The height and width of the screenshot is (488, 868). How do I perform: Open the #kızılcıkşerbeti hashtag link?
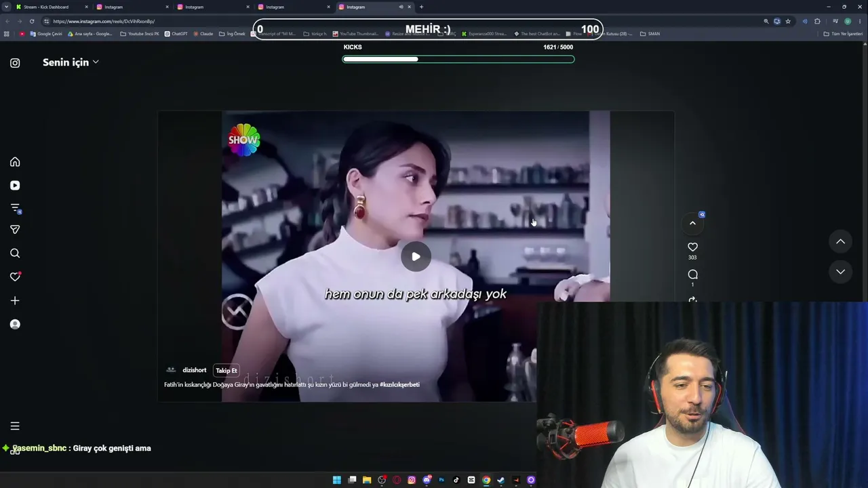click(x=399, y=384)
